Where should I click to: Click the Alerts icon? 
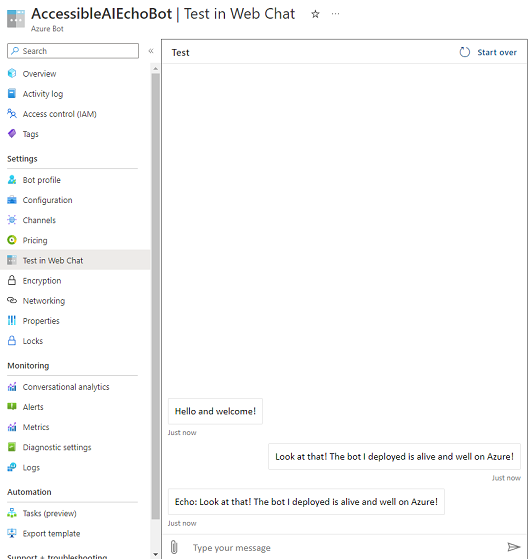(12, 406)
